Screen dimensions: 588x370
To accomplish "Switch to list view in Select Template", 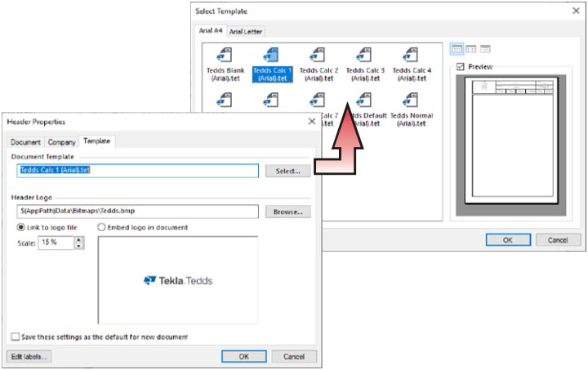I will (x=485, y=49).
